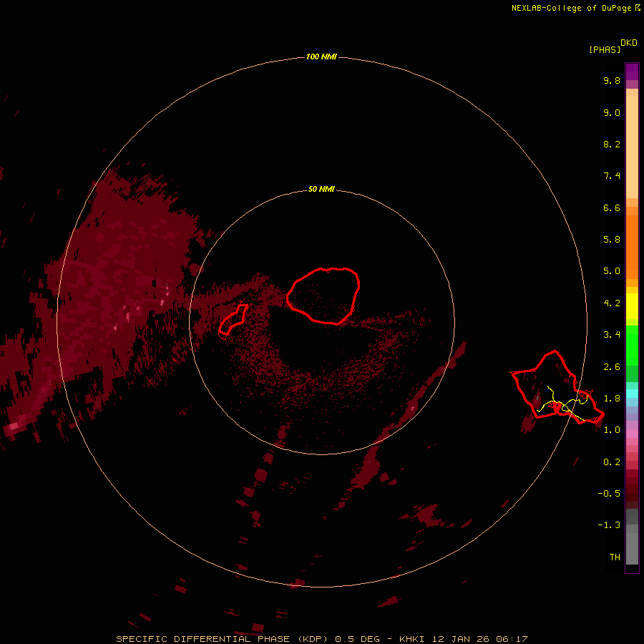Click the 9.8 value on the color scale
The image size is (644, 644).
tap(612, 80)
